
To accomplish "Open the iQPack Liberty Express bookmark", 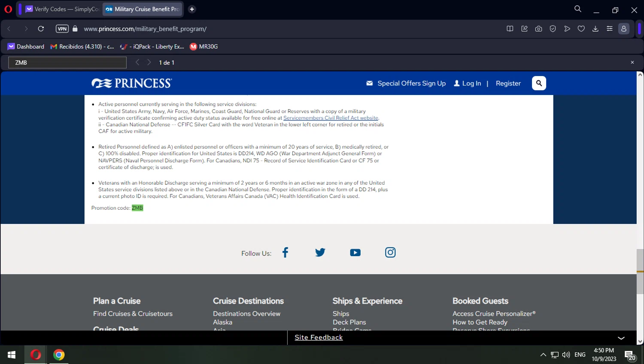I will click(x=152, y=46).
